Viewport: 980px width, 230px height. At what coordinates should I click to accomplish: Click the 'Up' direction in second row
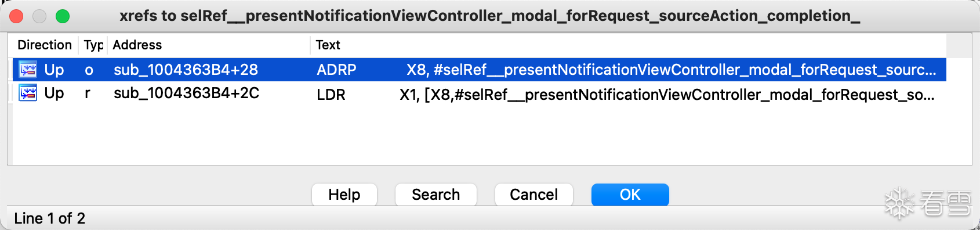click(54, 93)
